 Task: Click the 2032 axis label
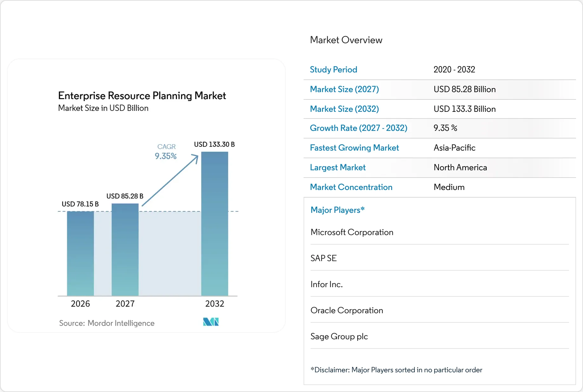coord(215,304)
